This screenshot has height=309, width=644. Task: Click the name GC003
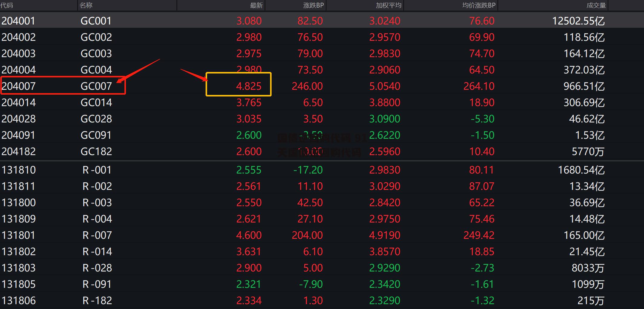coord(96,54)
